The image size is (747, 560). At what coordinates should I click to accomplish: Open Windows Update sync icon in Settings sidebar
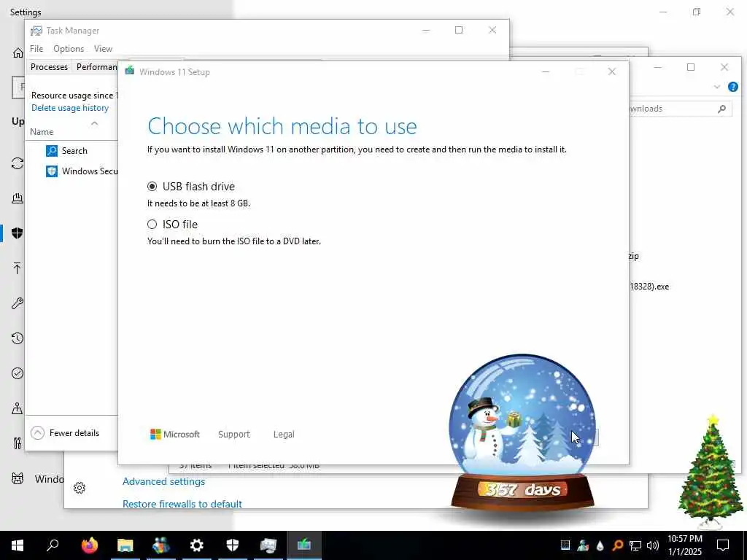(18, 163)
